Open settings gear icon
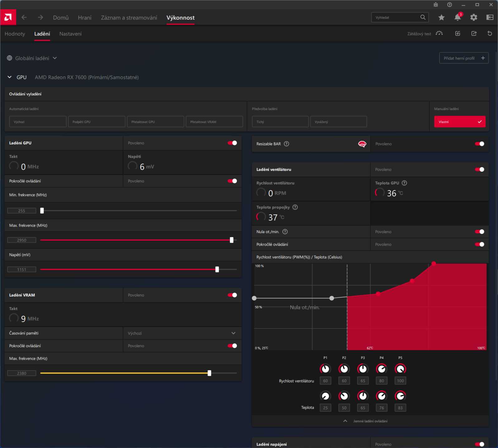498x448 pixels. (x=474, y=17)
